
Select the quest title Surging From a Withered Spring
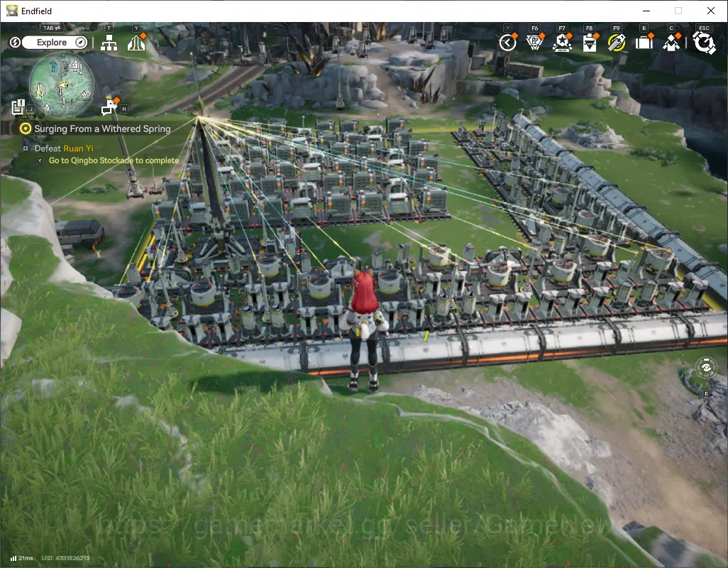[103, 129]
